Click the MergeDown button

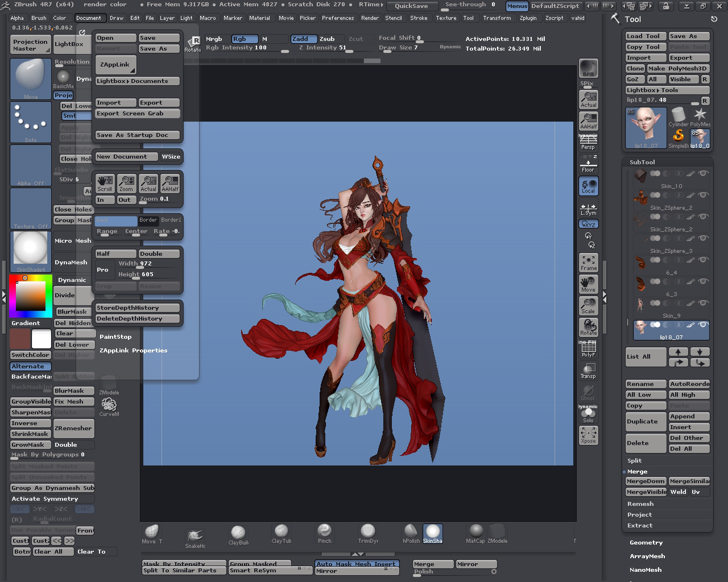click(646, 481)
